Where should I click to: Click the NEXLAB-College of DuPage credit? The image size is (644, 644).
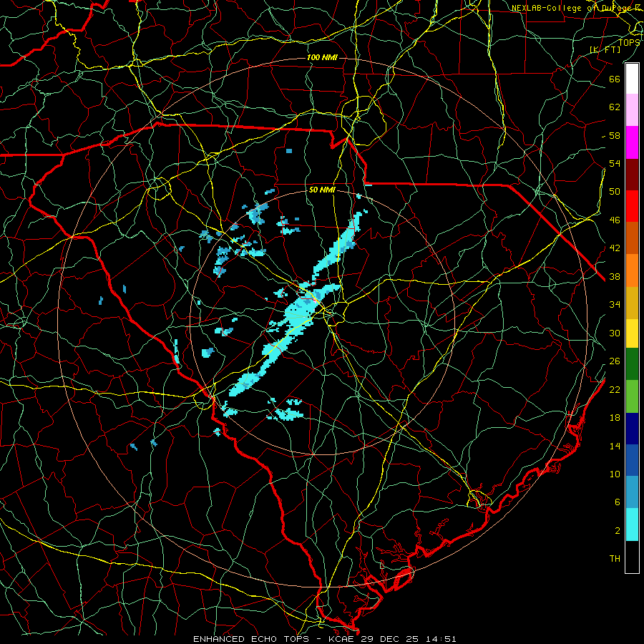pos(577,8)
